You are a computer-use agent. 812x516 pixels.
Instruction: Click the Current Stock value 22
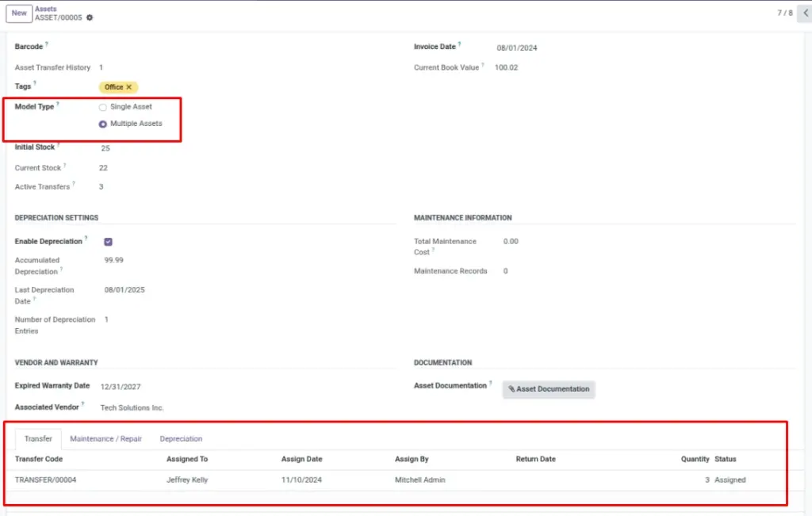(103, 168)
